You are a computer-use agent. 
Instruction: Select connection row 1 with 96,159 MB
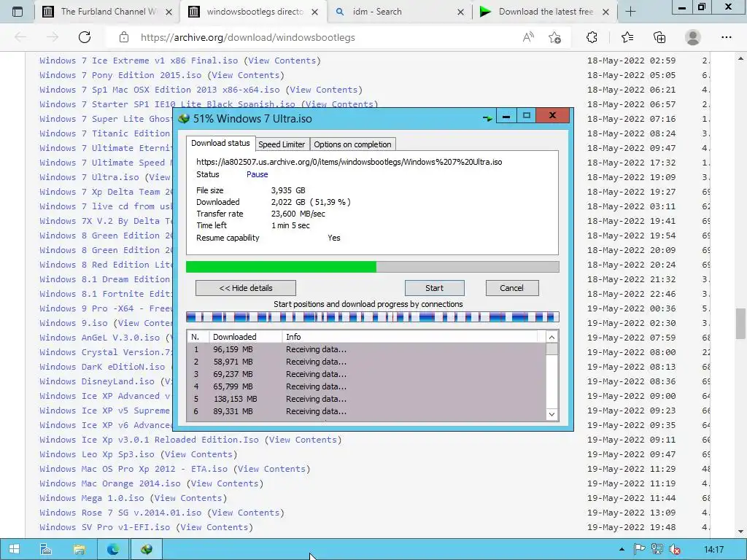[367, 349]
